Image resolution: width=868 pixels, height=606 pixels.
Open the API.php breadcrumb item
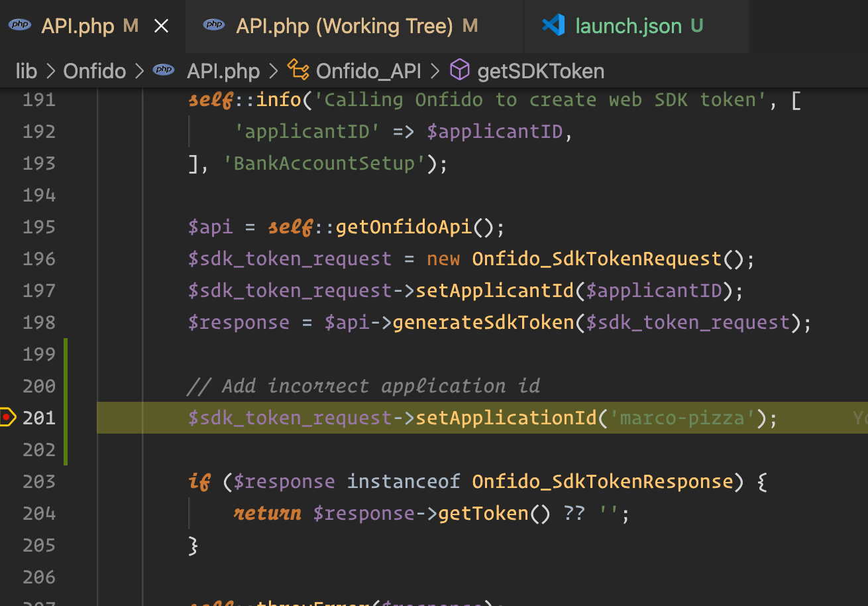pos(223,71)
